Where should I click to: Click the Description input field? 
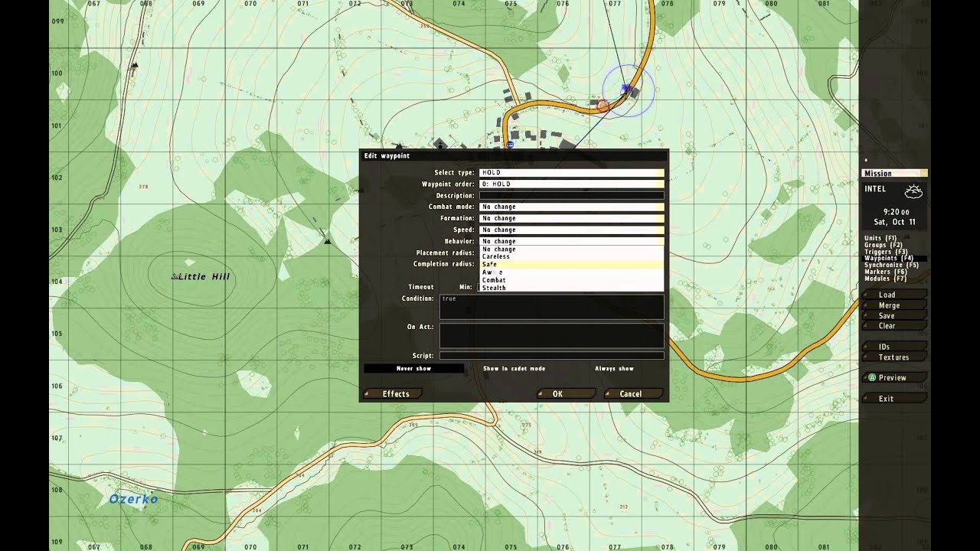(x=572, y=195)
